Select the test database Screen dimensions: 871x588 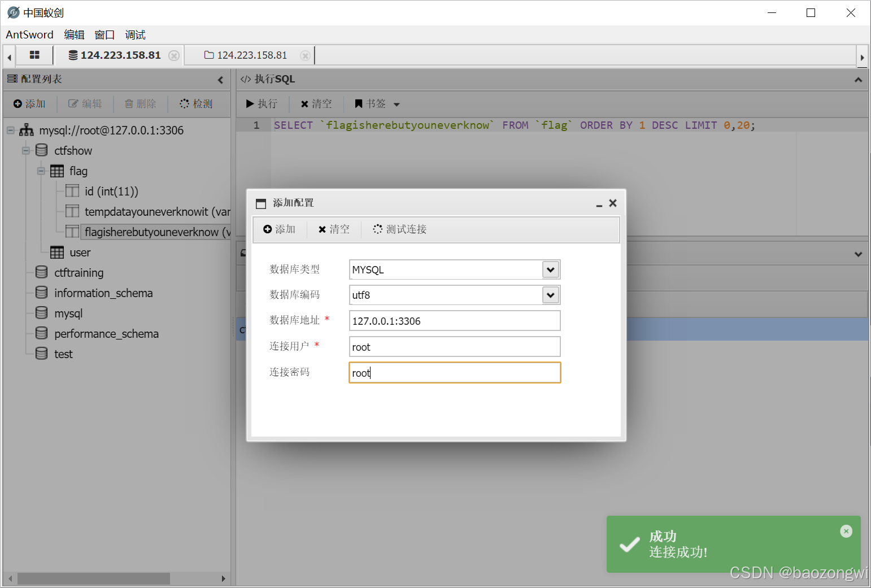pos(63,354)
